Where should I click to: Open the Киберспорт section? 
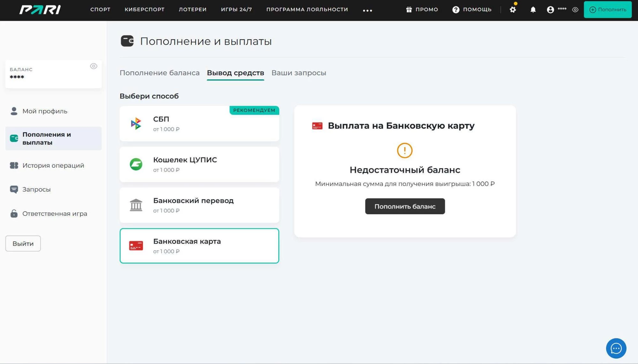[145, 10]
